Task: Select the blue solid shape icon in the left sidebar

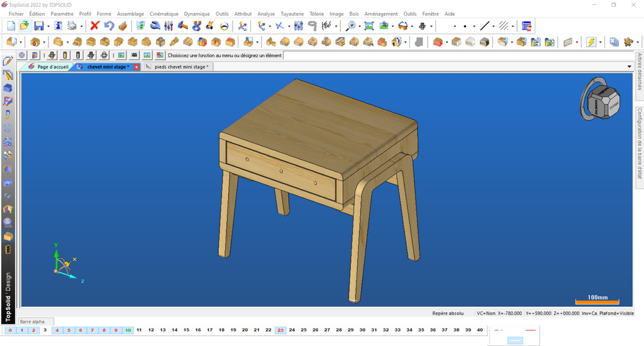Action: [8, 88]
